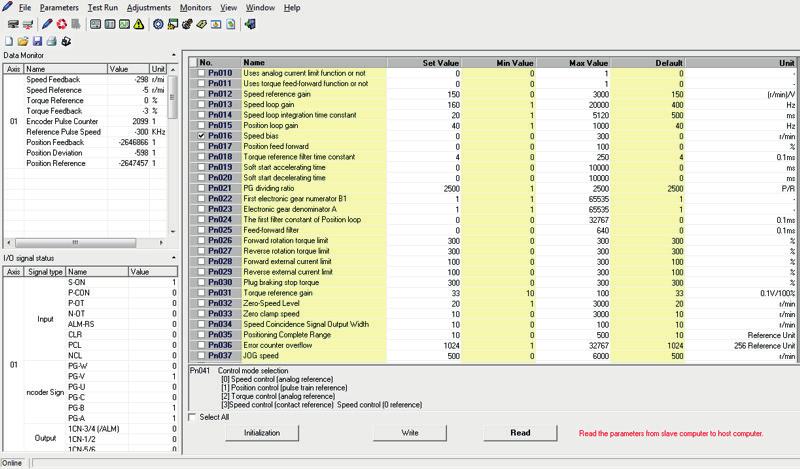The width and height of the screenshot is (800, 469).
Task: Open the Window menu
Action: coord(260,8)
